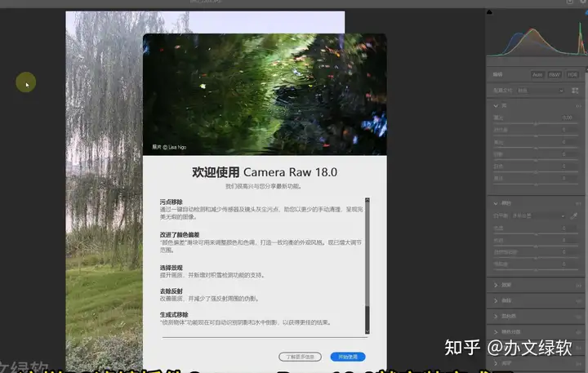Click the 对比度 contrast slider handle
The width and height of the screenshot is (588, 373).
[x=536, y=135]
